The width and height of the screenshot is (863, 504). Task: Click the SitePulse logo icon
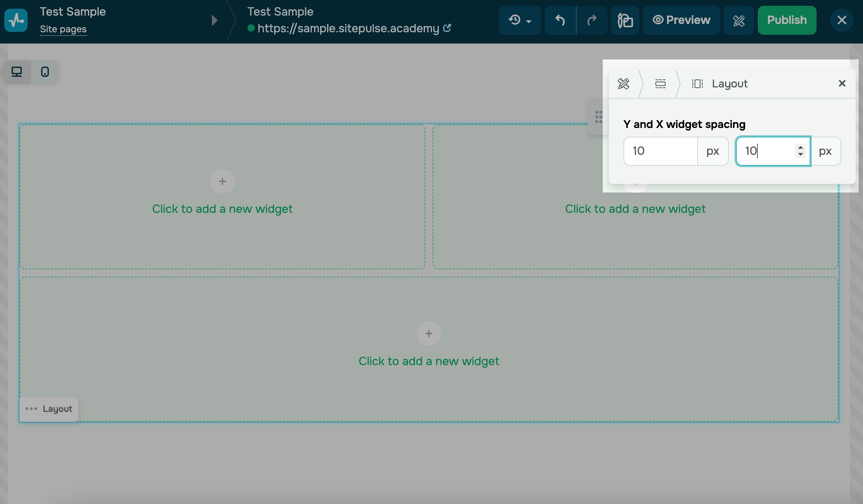coord(16,20)
